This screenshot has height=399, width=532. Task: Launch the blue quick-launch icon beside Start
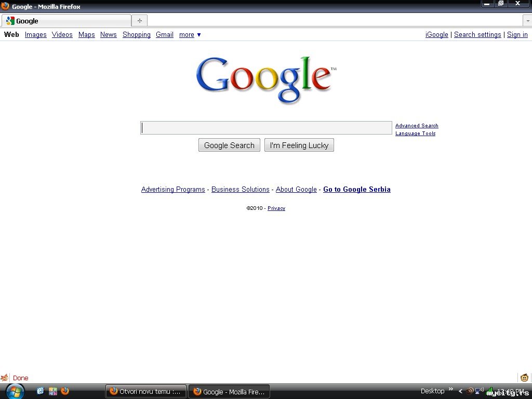tap(41, 391)
